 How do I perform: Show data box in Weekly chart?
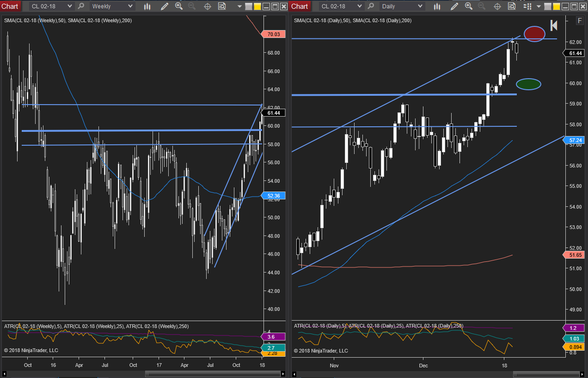tap(222, 6)
